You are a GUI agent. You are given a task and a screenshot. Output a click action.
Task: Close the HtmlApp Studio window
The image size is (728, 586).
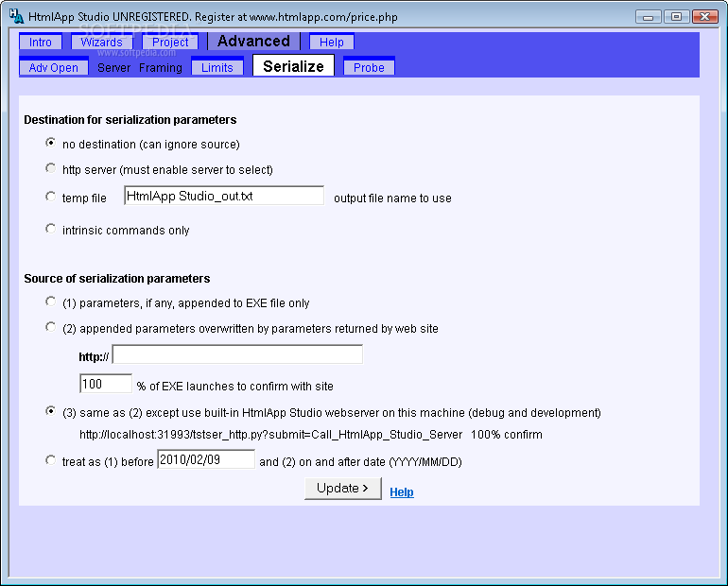point(704,17)
